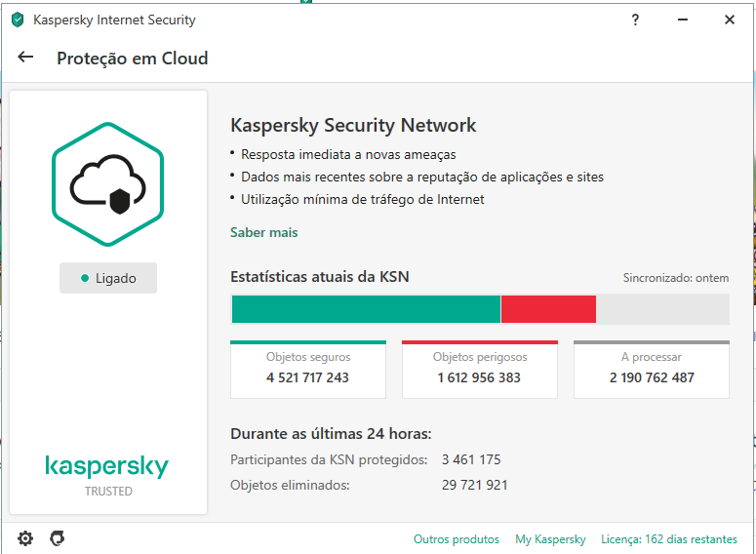The width and height of the screenshot is (756, 554).
Task: Select the A processar statistics card
Action: tap(651, 370)
